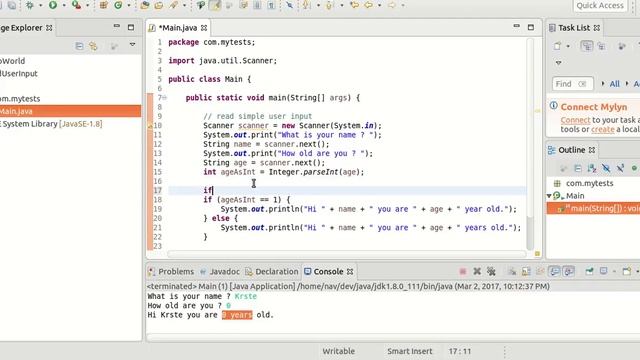This screenshot has height=360, width=640.
Task: Toggle Scheduled view in Task List
Action: point(601,46)
